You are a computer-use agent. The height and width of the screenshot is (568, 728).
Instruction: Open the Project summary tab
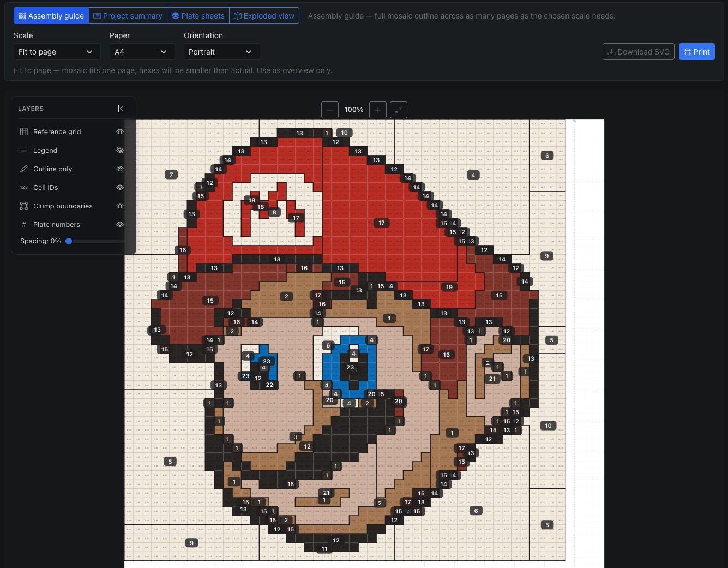[128, 16]
